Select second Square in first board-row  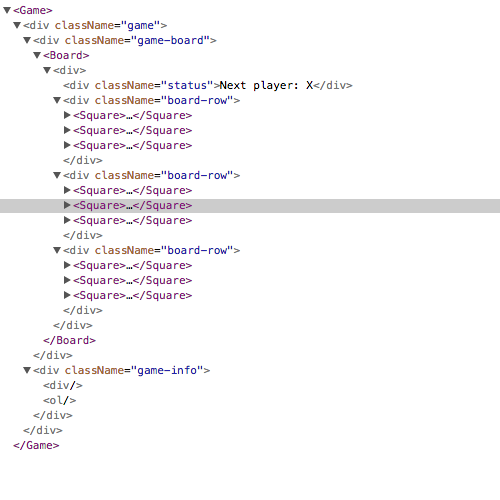coord(133,130)
